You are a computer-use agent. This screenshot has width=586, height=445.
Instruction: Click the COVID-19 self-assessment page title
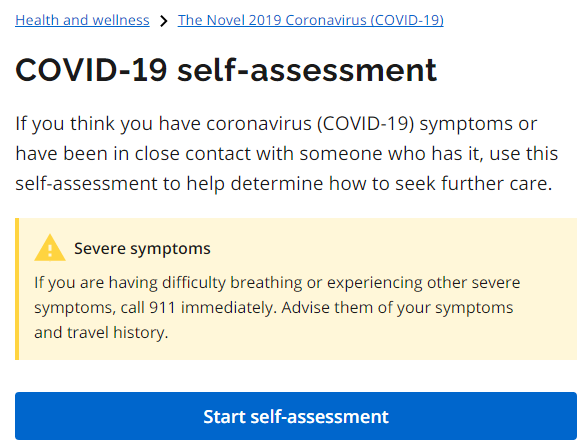click(x=226, y=70)
